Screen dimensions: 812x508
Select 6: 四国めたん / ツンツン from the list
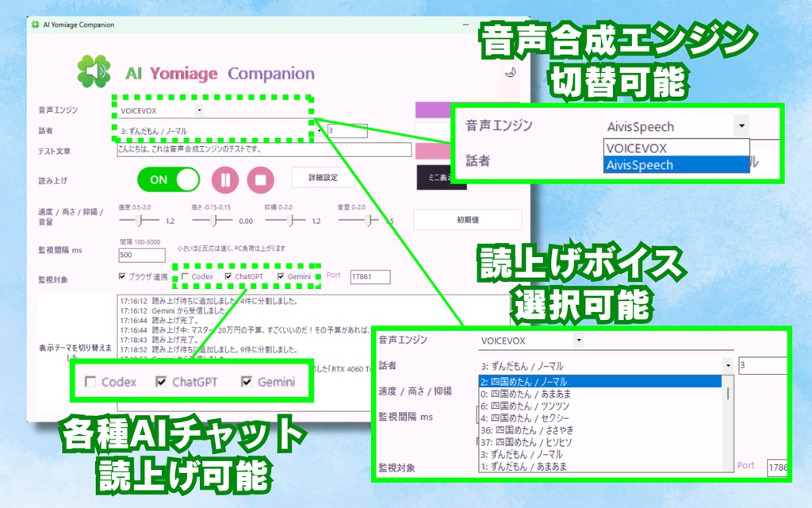[x=600, y=406]
